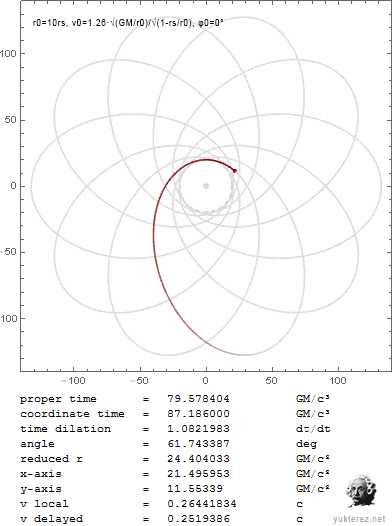Click the 50 tick label on vertical axis
Image resolution: width=392 pixels, height=526 pixels.
10,120
